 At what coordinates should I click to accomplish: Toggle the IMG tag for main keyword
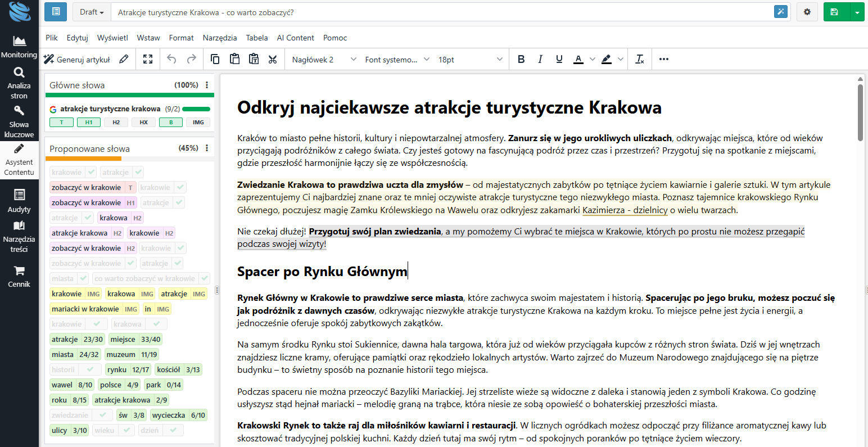pos(198,122)
